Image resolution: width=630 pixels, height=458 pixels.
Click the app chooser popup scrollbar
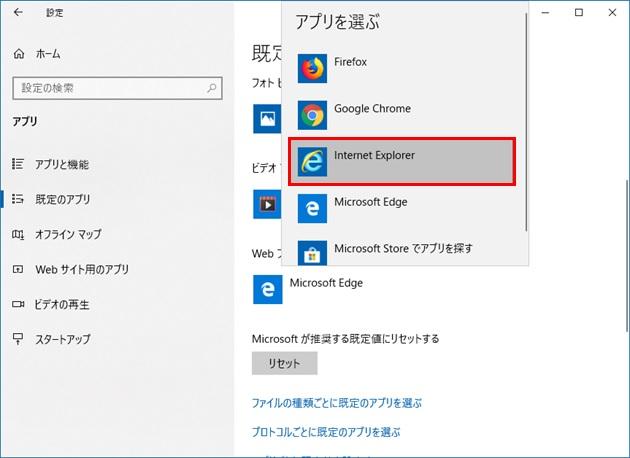(526, 122)
